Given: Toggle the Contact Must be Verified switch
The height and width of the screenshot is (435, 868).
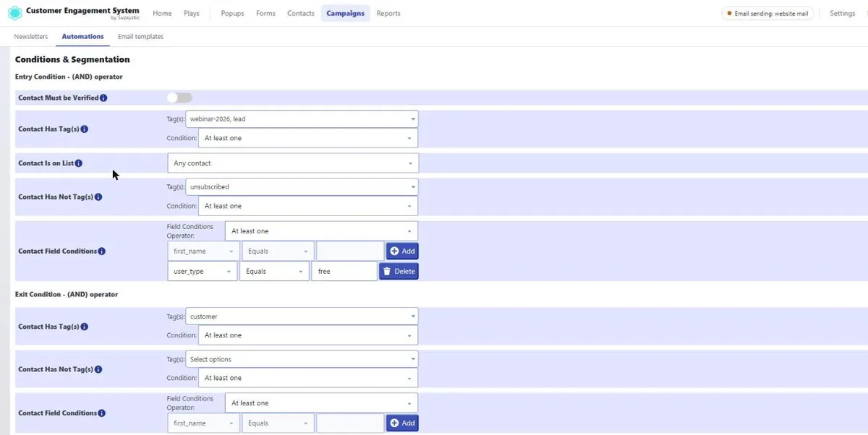Looking at the screenshot, I should click(179, 98).
